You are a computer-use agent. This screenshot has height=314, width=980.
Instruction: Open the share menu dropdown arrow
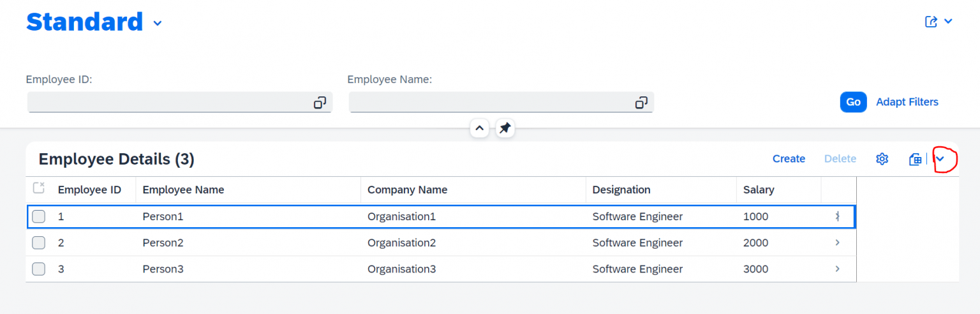948,22
